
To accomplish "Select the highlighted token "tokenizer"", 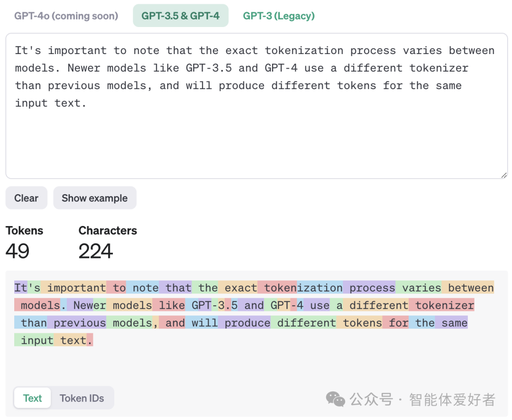I will [442, 305].
